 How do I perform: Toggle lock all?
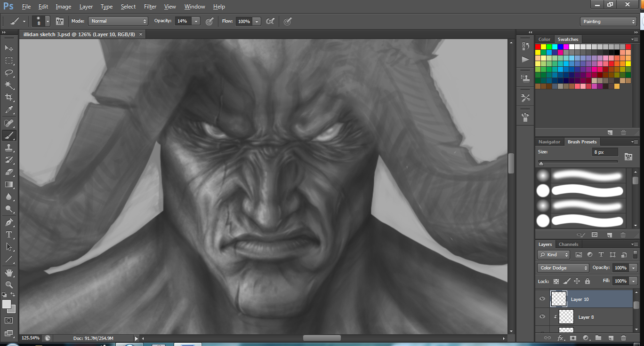(x=587, y=281)
